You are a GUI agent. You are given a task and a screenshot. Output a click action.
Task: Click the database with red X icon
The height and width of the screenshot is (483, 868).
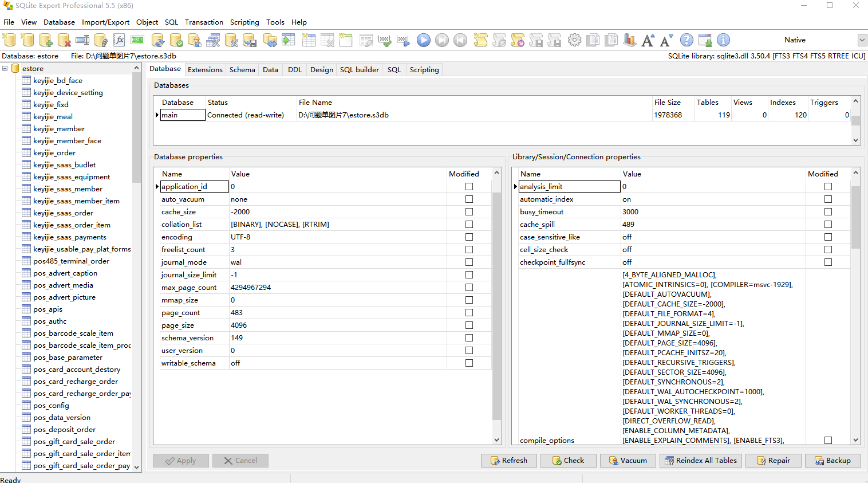[64, 40]
